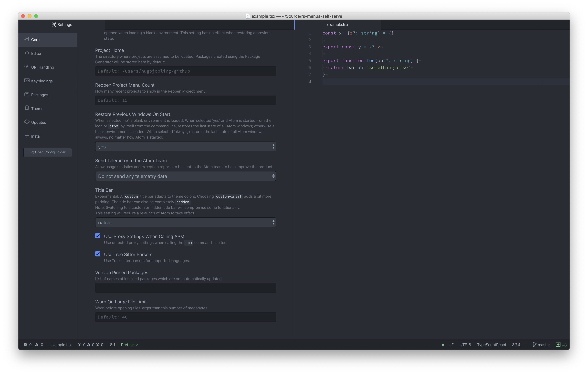The image size is (588, 374).
Task: Click the Open Config Folder button
Action: click(x=47, y=152)
